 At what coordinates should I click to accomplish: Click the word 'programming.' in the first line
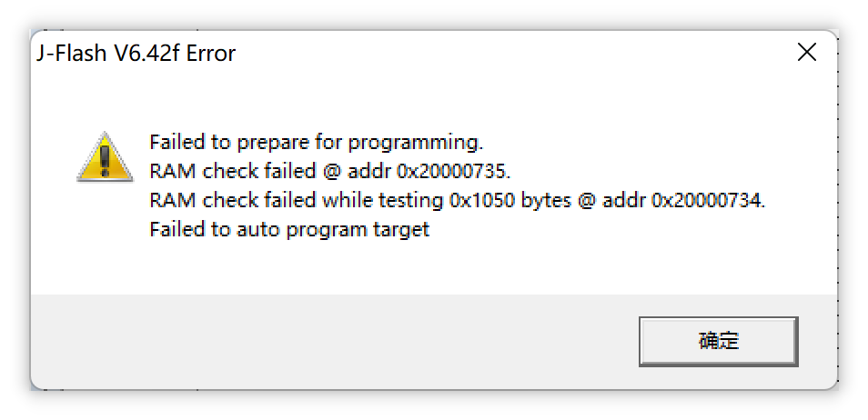416,144
